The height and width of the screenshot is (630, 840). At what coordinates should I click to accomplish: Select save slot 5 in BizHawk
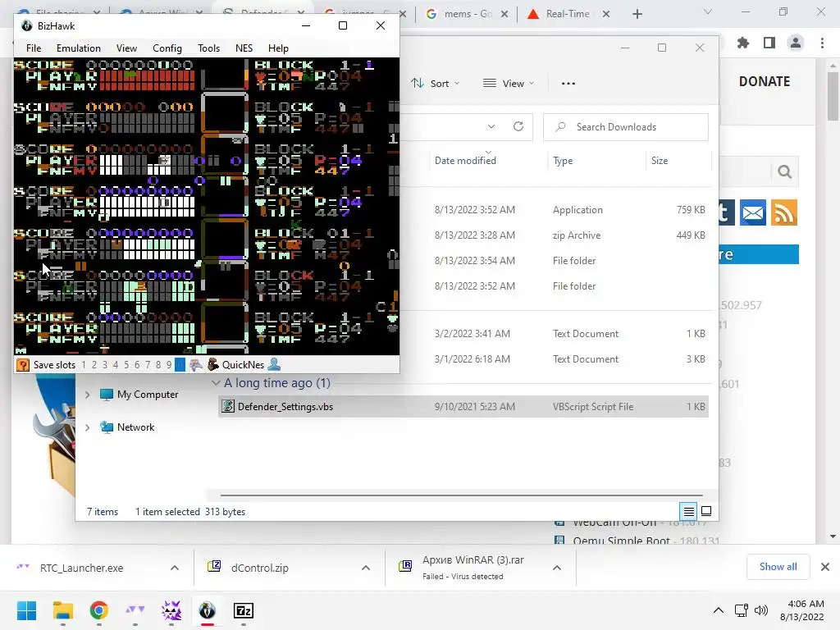click(126, 365)
